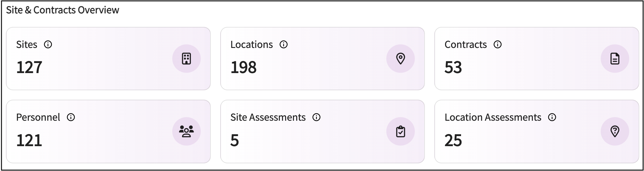Click the Site Assessments value 5
Screen dimensions: 644x171
click(x=235, y=140)
